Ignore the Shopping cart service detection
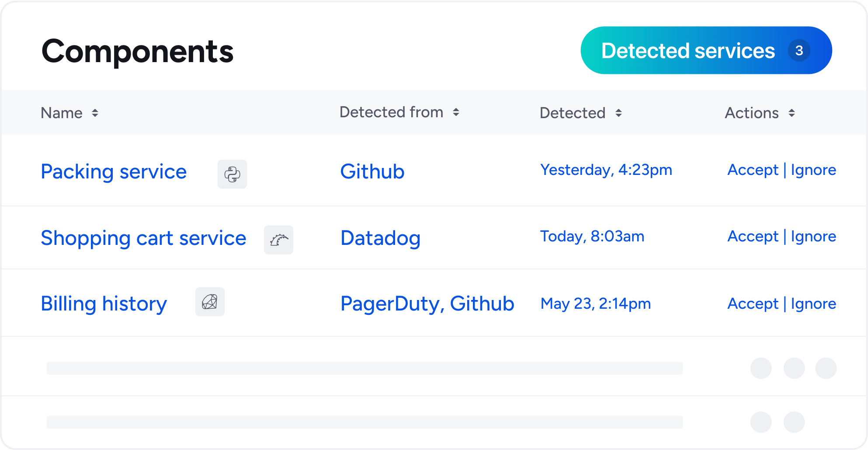The image size is (868, 450). tap(813, 236)
